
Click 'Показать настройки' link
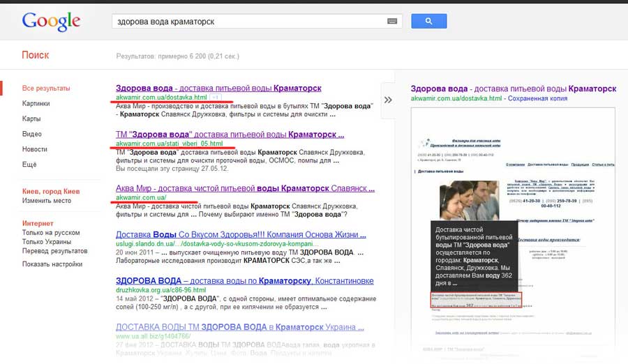52,264
